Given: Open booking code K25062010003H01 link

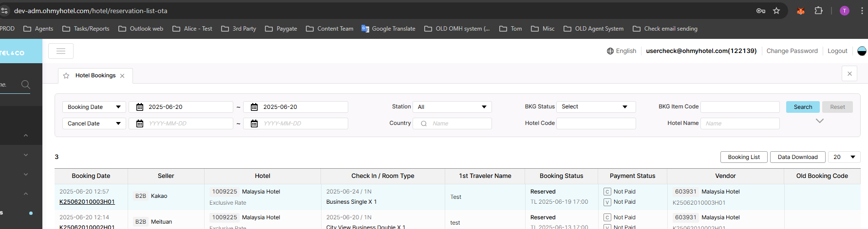Looking at the screenshot, I should 87,202.
